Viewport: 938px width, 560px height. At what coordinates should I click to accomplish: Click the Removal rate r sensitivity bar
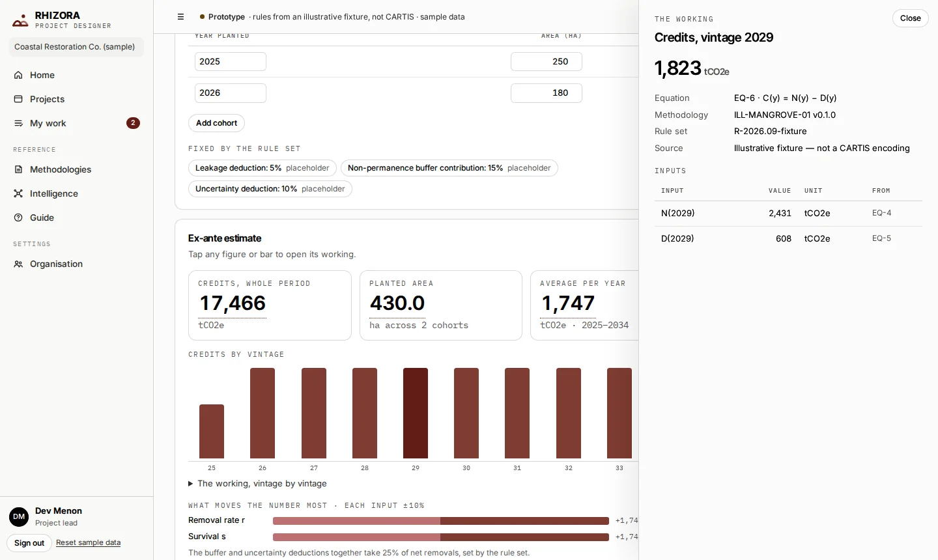pos(441,521)
